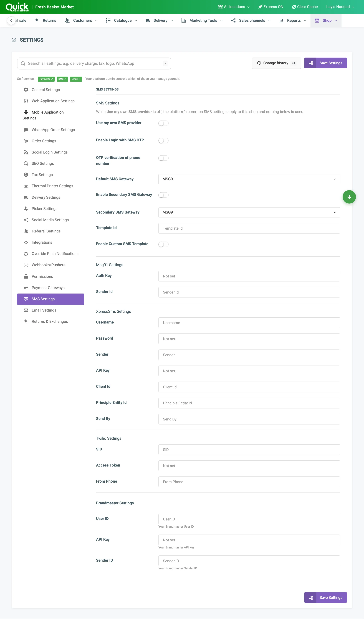Enable Login with SMS OTP switch
Screen dimensions: 364x619
(x=163, y=141)
